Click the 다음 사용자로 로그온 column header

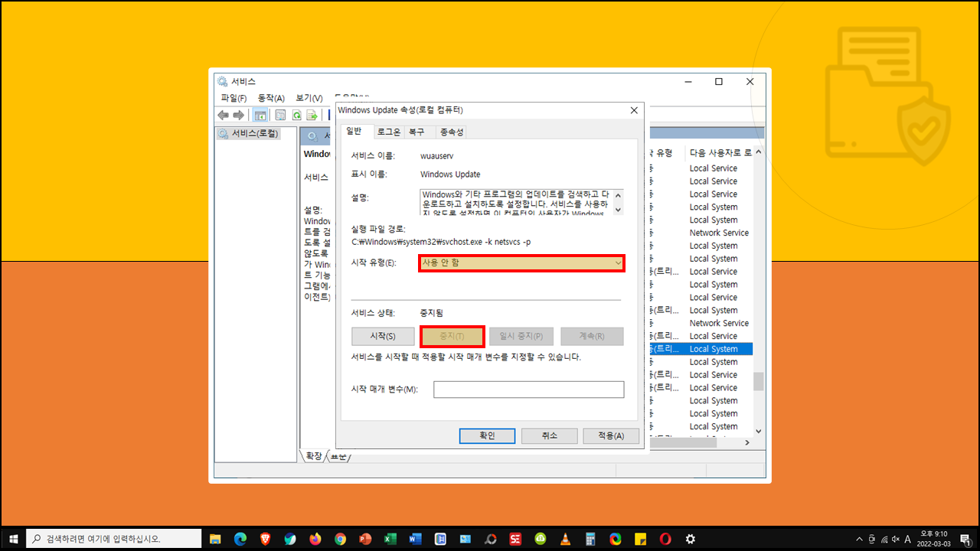[720, 152]
